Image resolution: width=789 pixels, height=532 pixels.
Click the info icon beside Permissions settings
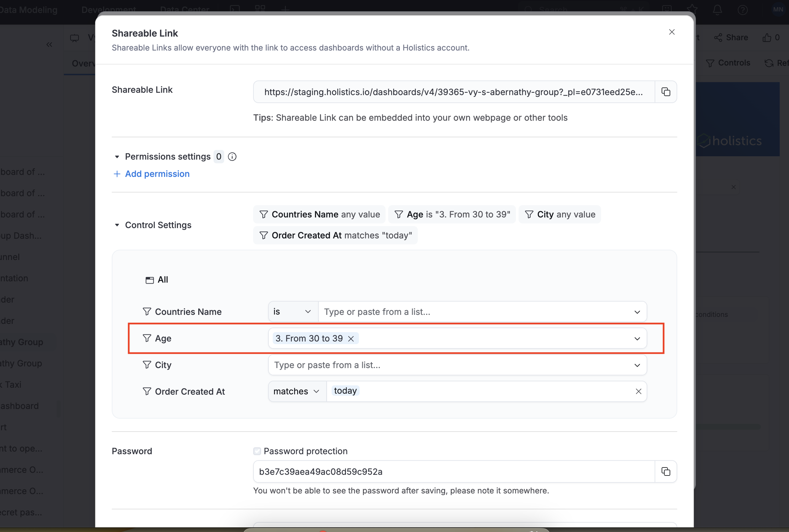pos(232,156)
